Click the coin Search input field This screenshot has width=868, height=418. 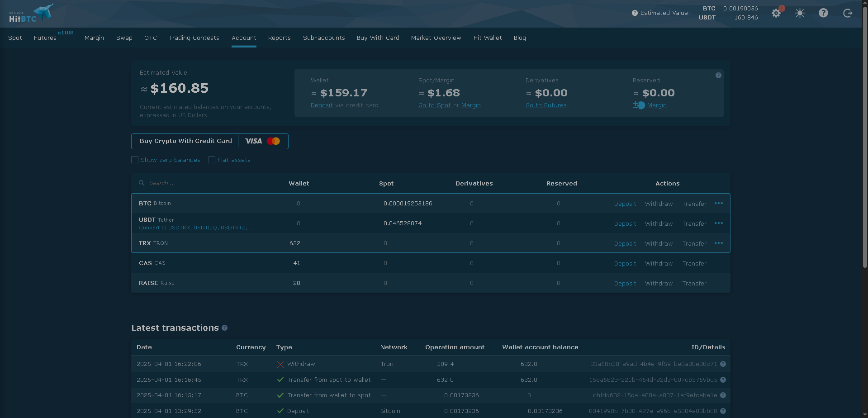click(x=169, y=183)
